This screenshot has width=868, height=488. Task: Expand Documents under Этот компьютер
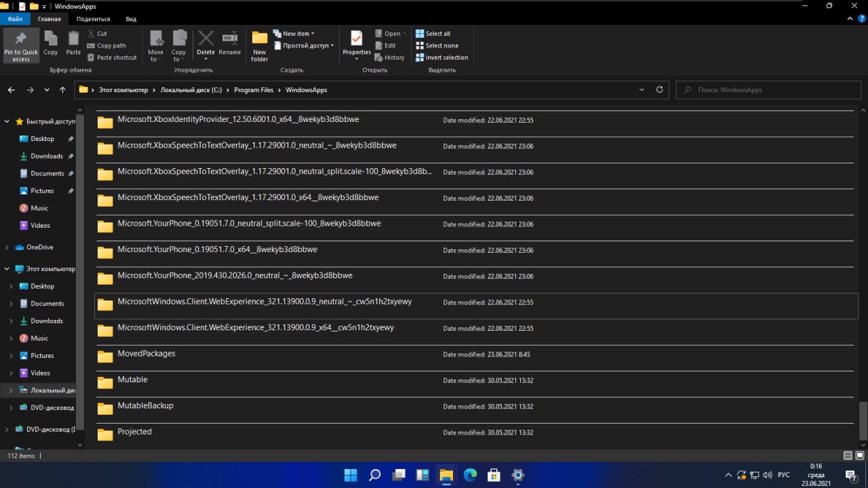pos(11,304)
